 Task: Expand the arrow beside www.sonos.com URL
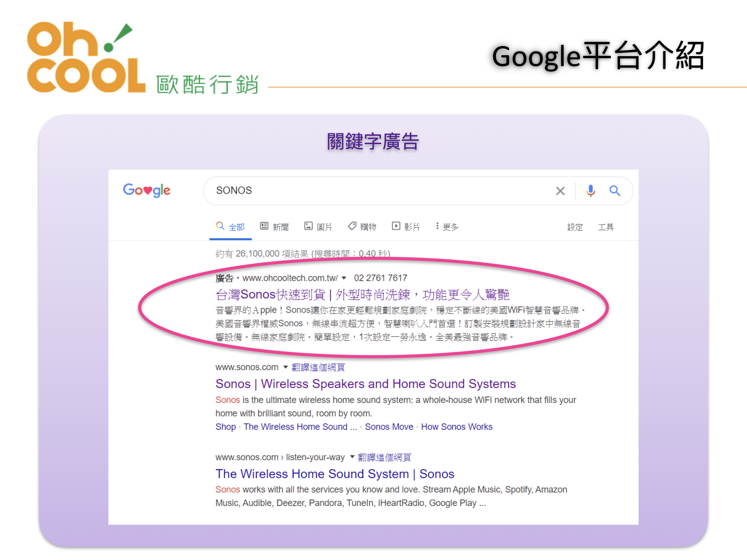[x=285, y=367]
